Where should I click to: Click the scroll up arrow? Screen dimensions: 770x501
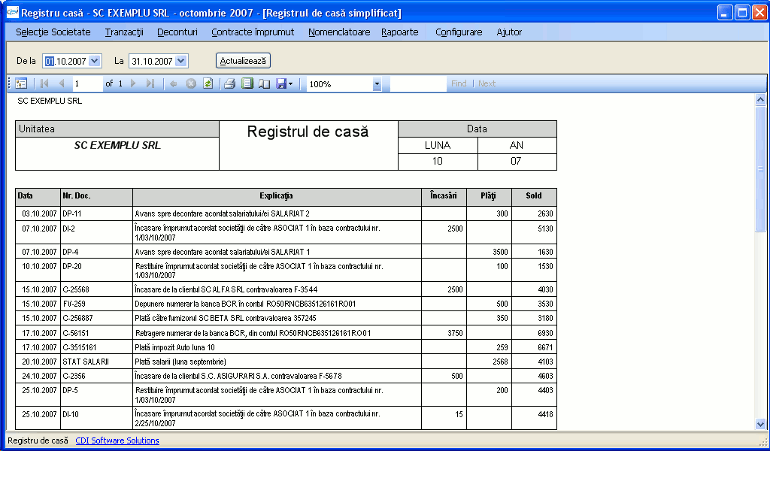point(760,100)
